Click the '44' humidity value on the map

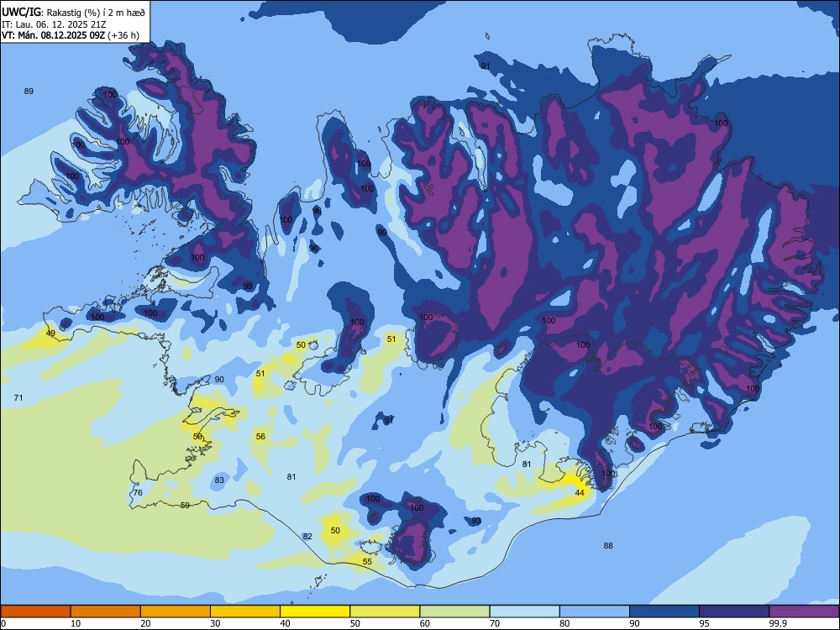(x=580, y=492)
